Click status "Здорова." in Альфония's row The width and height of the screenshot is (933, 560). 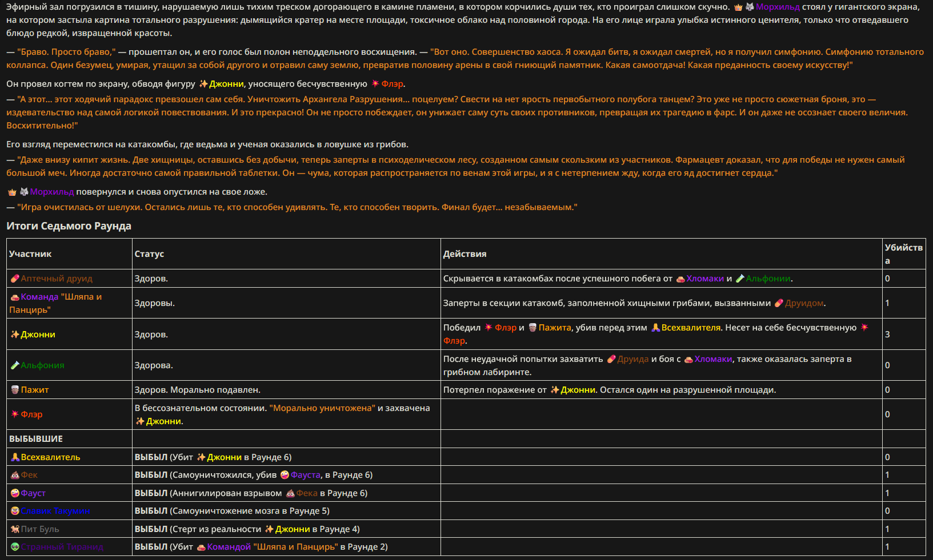click(154, 365)
